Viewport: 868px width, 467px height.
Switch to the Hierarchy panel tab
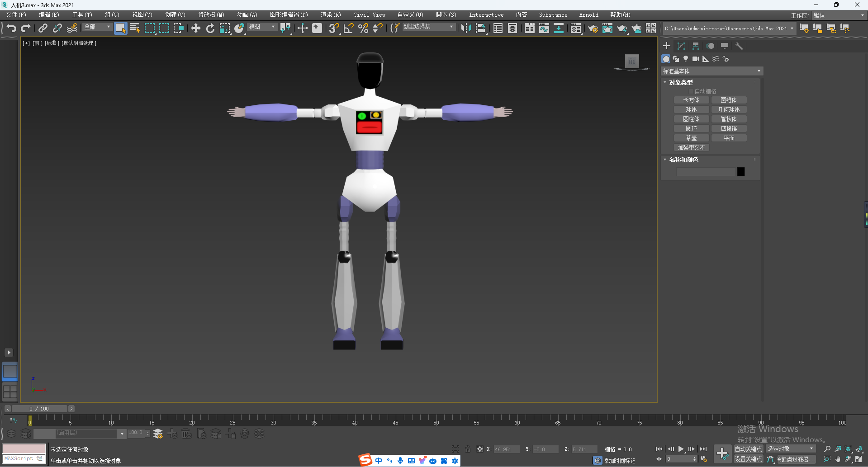pos(696,46)
